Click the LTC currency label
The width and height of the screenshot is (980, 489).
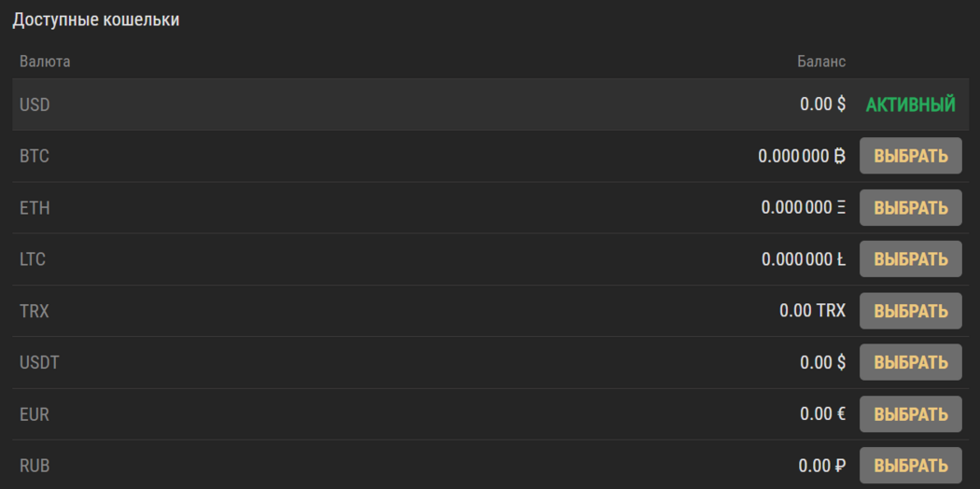pos(33,258)
